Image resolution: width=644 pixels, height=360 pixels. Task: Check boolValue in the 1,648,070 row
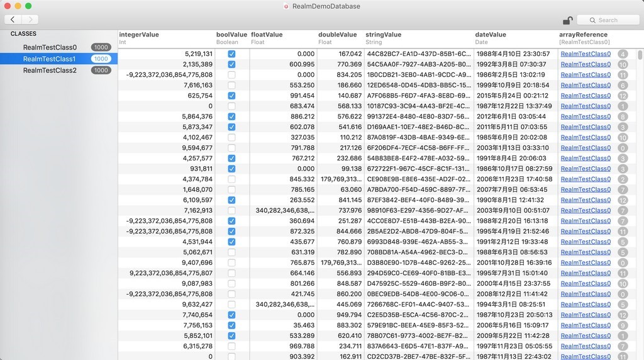(231, 189)
